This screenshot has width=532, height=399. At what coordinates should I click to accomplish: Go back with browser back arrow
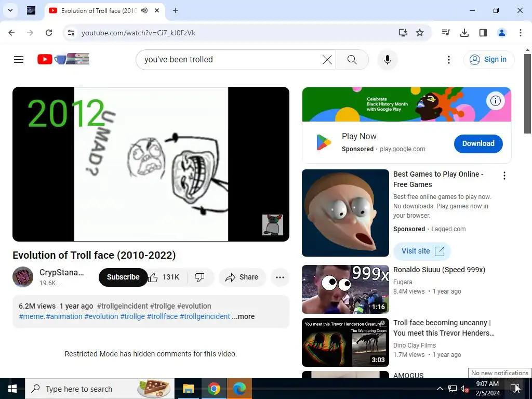click(11, 33)
